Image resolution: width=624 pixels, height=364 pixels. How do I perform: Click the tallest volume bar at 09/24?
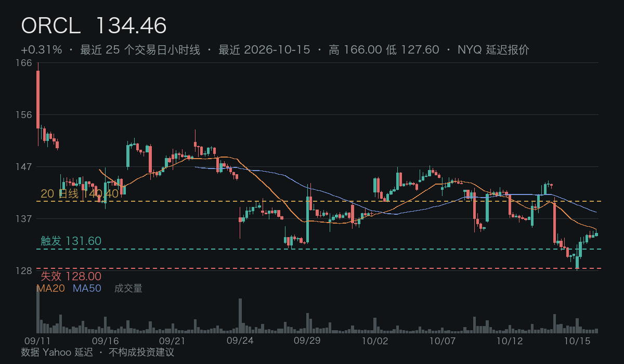(x=240, y=316)
